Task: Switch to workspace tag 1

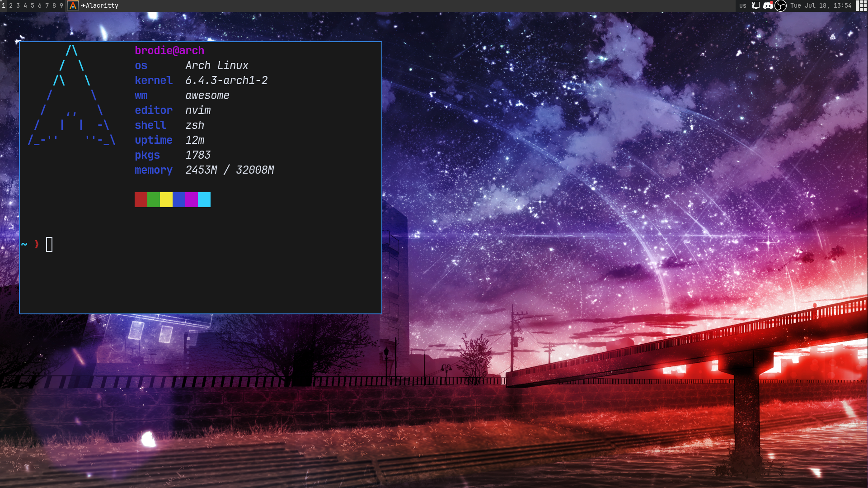Action: coord(4,6)
